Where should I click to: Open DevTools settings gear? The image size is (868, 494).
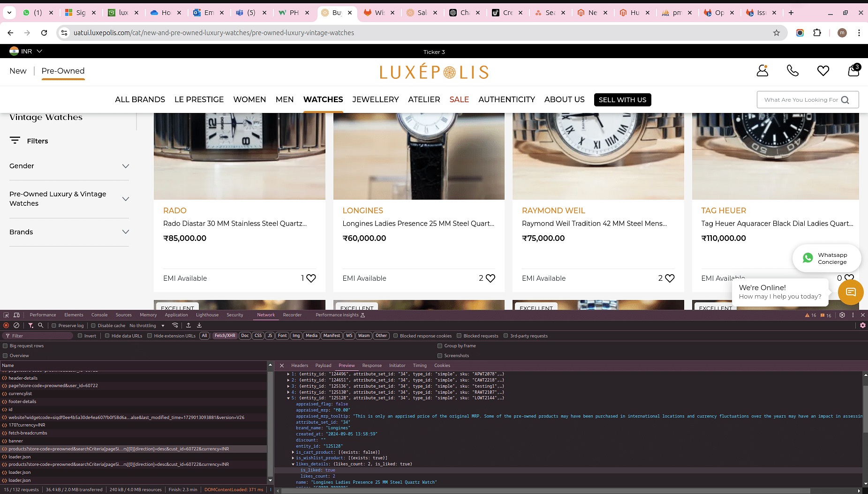[x=842, y=315]
